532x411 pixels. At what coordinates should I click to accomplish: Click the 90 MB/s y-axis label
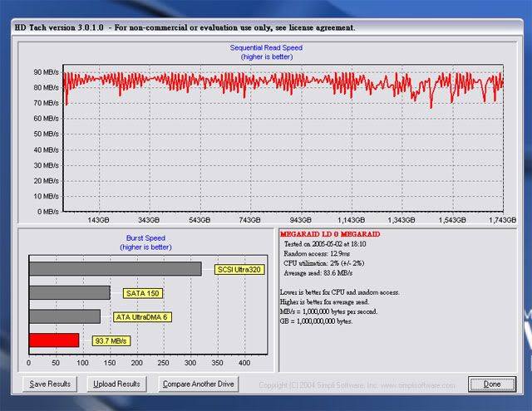[45, 71]
